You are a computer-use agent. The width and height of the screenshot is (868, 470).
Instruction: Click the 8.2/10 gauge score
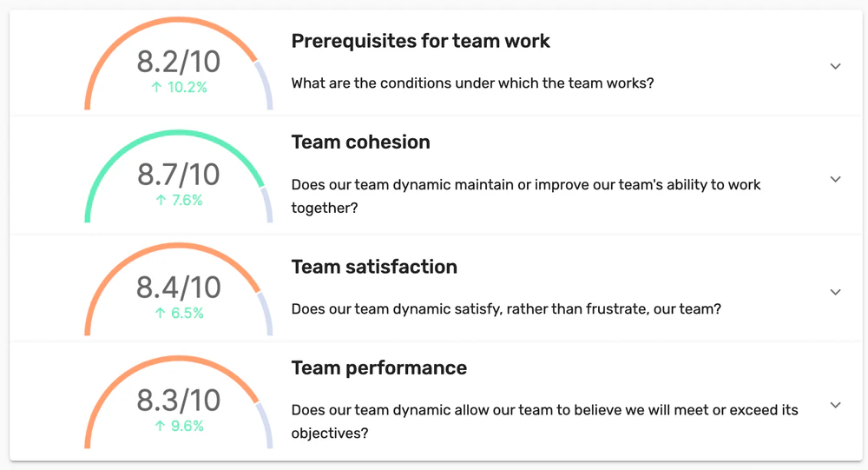pos(179,62)
